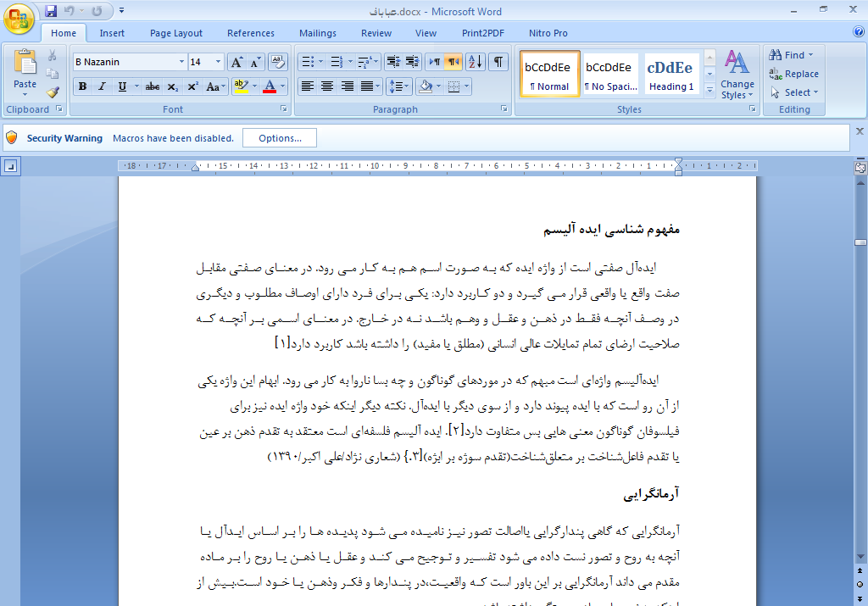Screen dimensions: 868x606
Task: Click the Grow Font icon
Action: tap(236, 62)
